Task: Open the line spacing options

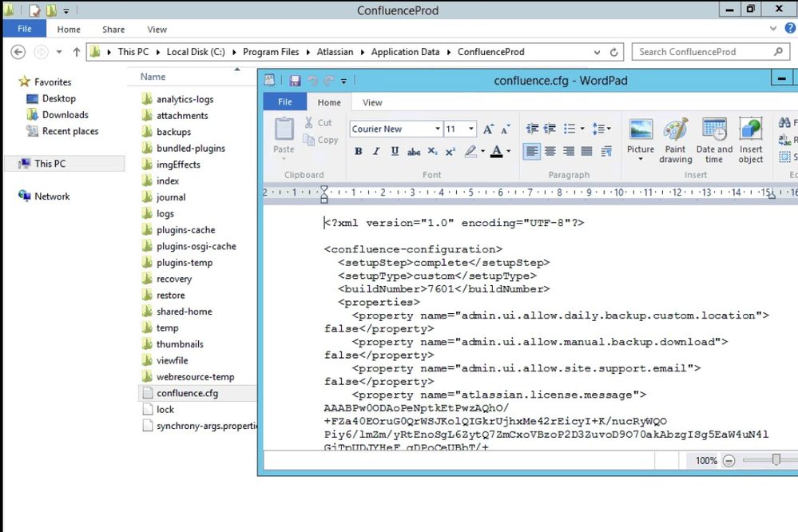Action: click(601, 129)
